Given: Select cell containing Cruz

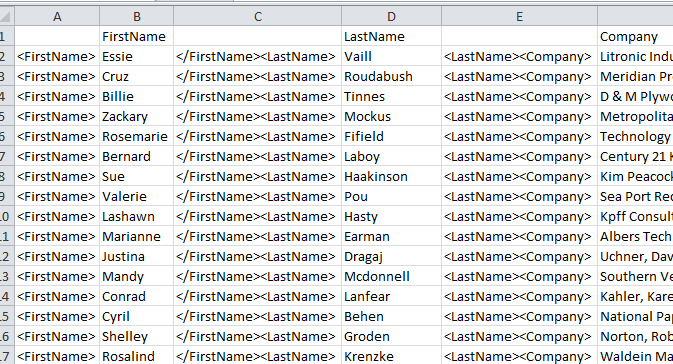Looking at the screenshot, I should click(136, 76).
